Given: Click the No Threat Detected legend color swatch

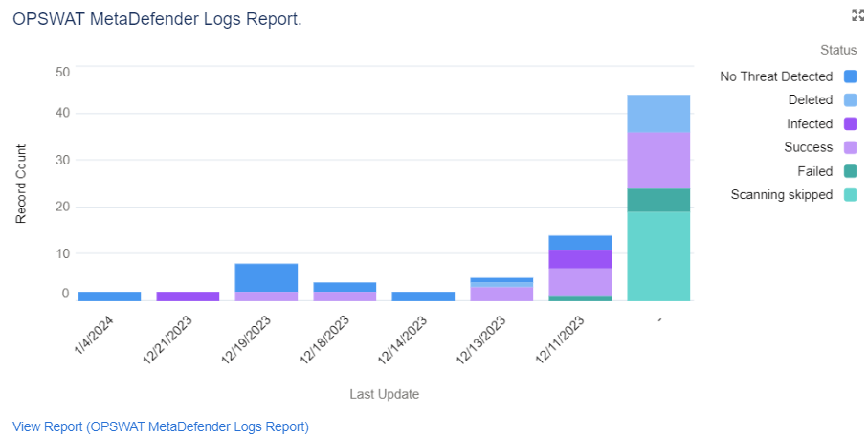Looking at the screenshot, I should tap(850, 76).
